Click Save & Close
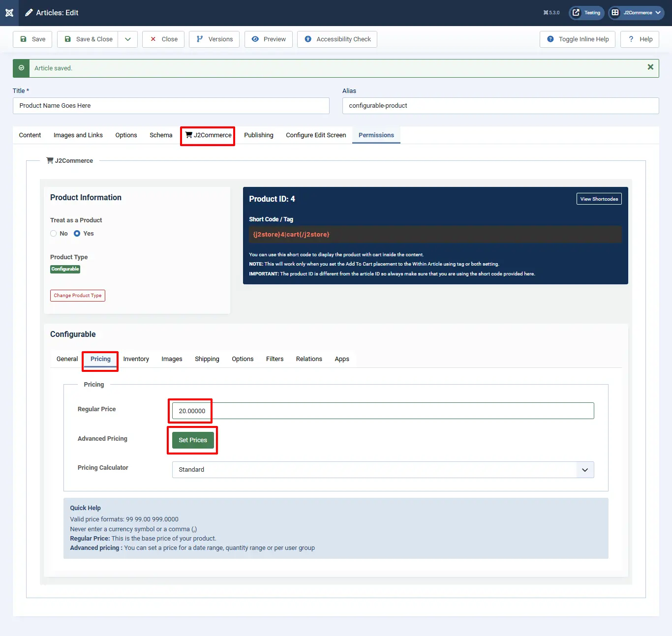Viewport: 672px width, 636px height. (88, 39)
